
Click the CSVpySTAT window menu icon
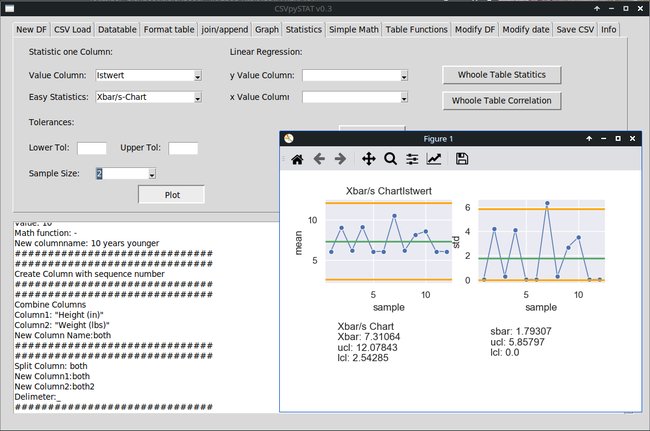10,8
